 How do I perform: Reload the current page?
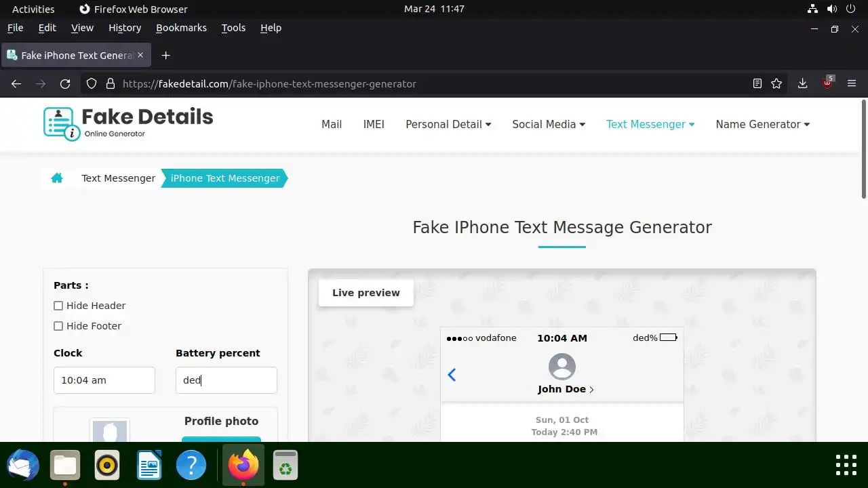click(x=65, y=84)
